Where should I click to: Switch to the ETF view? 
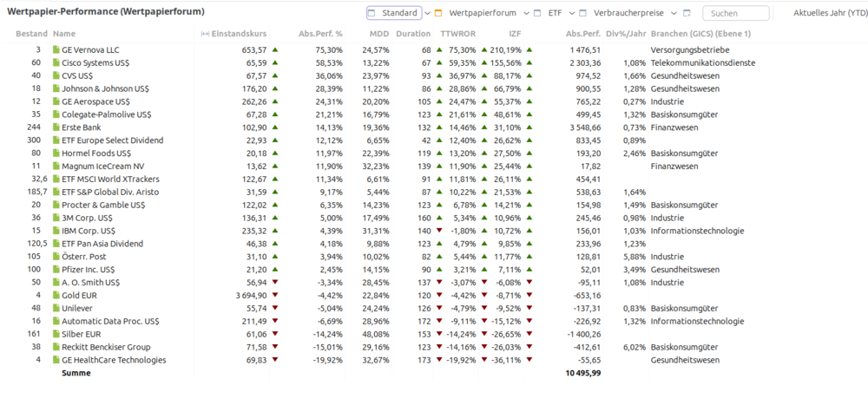tap(554, 13)
